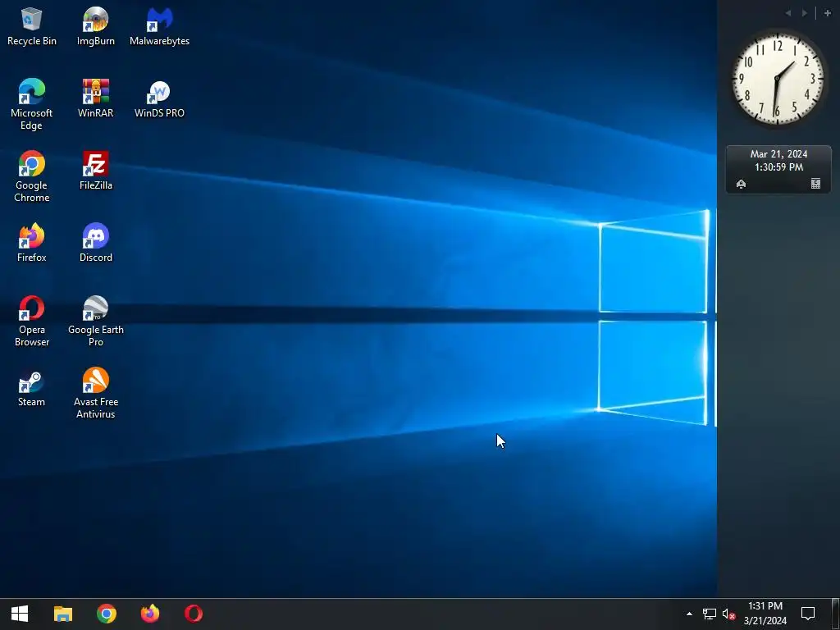
Task: Select the Google Chrome desktop shortcut
Action: pyautogui.click(x=32, y=177)
